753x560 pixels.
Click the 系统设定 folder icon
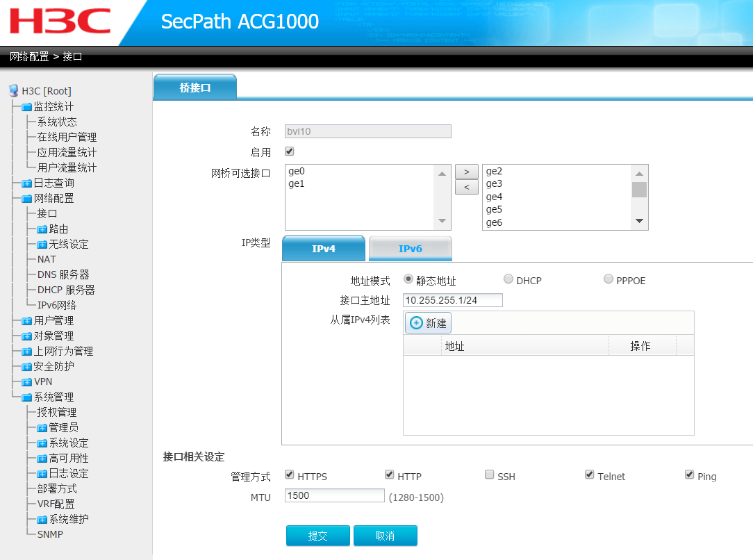click(42, 443)
